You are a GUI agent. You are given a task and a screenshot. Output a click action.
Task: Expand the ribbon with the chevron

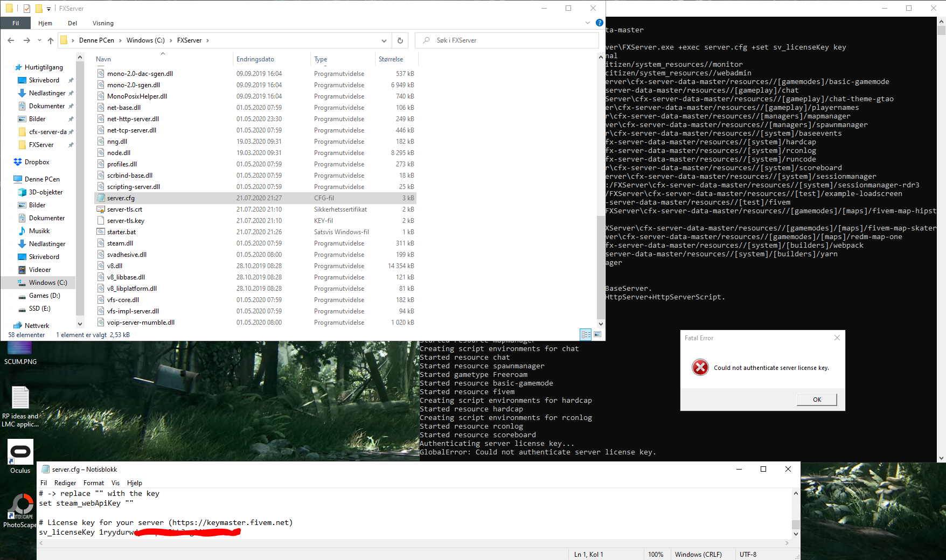click(588, 23)
